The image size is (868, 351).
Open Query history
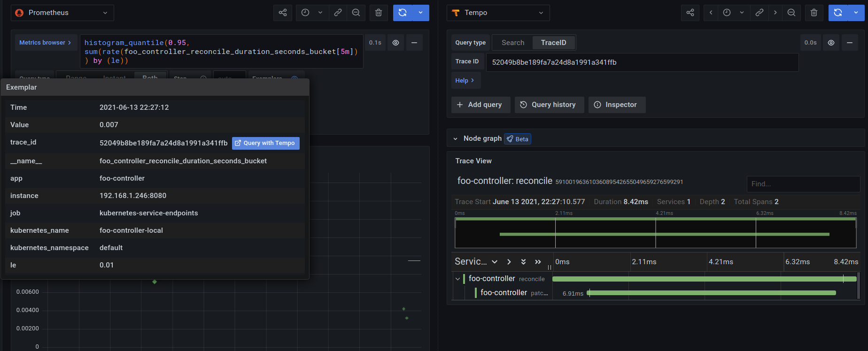click(x=549, y=105)
